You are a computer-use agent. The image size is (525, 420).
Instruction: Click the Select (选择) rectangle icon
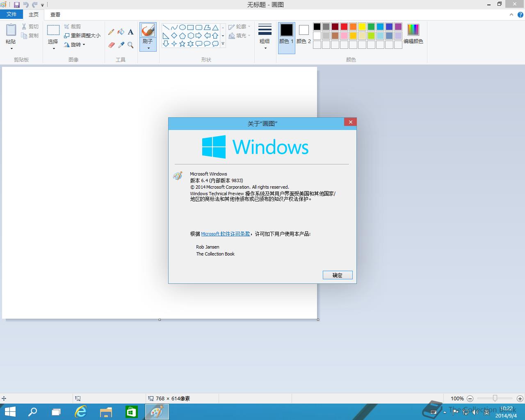pos(53,30)
